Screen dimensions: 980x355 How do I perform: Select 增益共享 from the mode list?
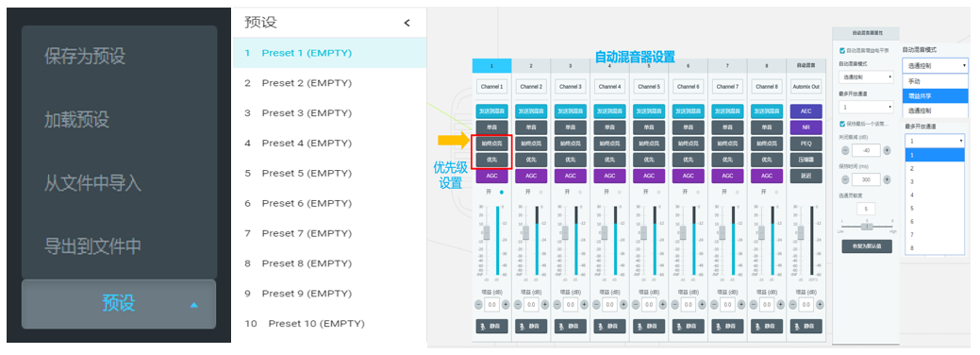[935, 95]
